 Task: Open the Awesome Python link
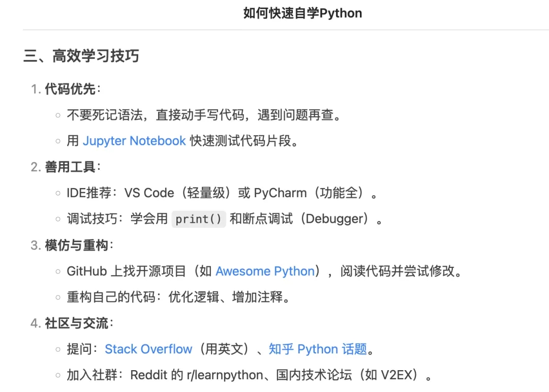[x=265, y=271]
